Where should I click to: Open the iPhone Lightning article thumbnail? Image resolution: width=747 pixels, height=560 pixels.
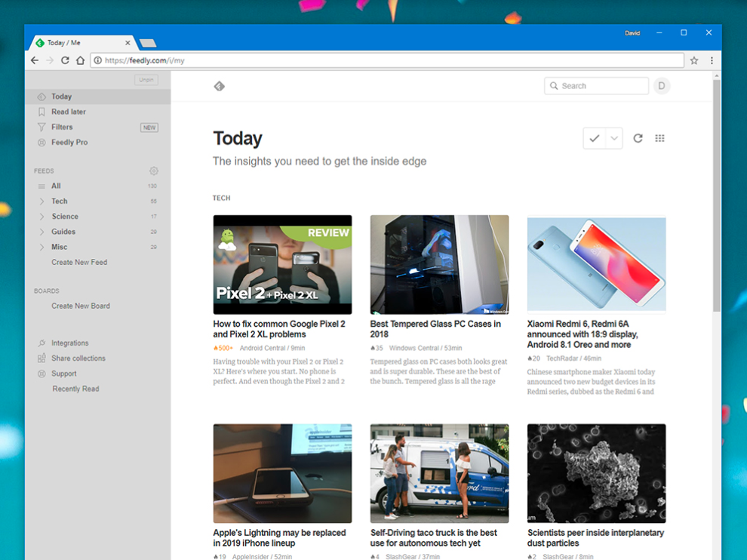(282, 473)
